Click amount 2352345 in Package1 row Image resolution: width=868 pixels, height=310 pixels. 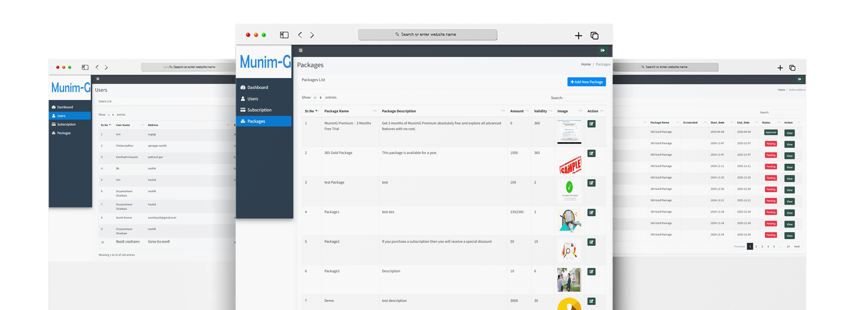click(x=517, y=212)
